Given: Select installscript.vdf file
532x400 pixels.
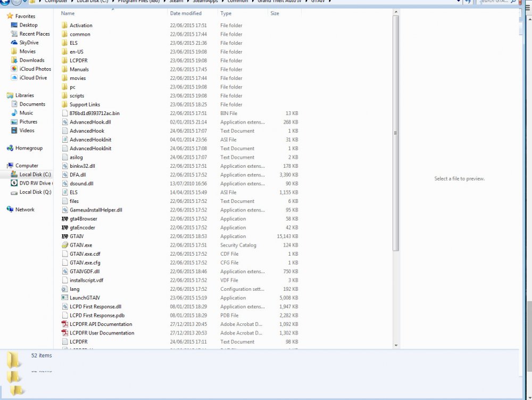Looking at the screenshot, I should click(86, 280).
